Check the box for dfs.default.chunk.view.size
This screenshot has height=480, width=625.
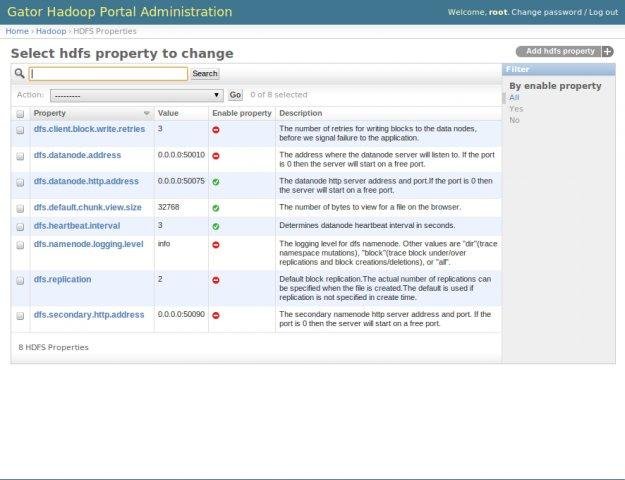[20, 209]
